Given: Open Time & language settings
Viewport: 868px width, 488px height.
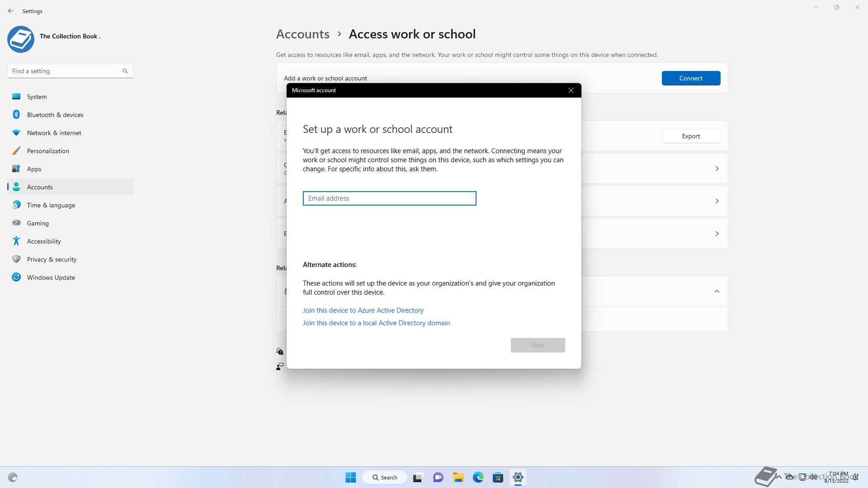Looking at the screenshot, I should [x=71, y=205].
